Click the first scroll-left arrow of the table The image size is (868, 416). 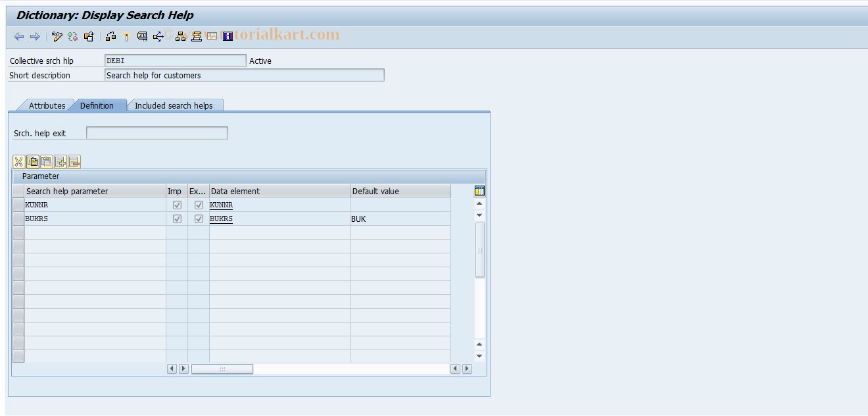[x=172, y=369]
